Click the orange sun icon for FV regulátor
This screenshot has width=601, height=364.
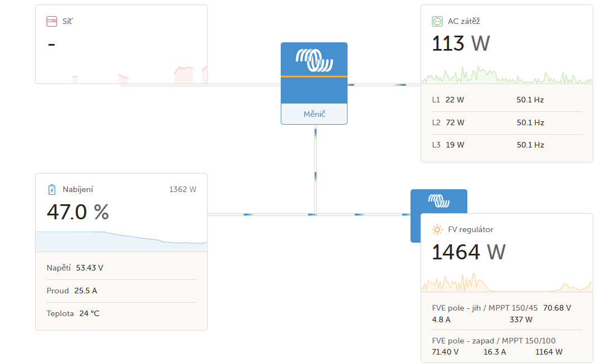coord(437,229)
